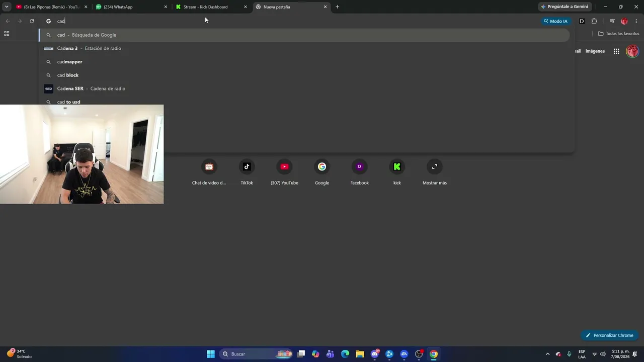Click the microphone icon in system tray
The width and height of the screenshot is (644, 362).
pos(569,354)
